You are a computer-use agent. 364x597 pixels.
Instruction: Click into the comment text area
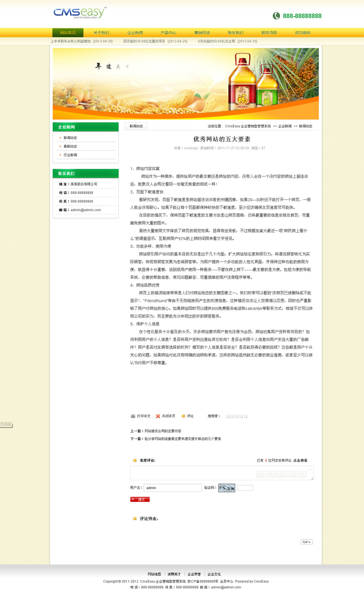coord(222,473)
